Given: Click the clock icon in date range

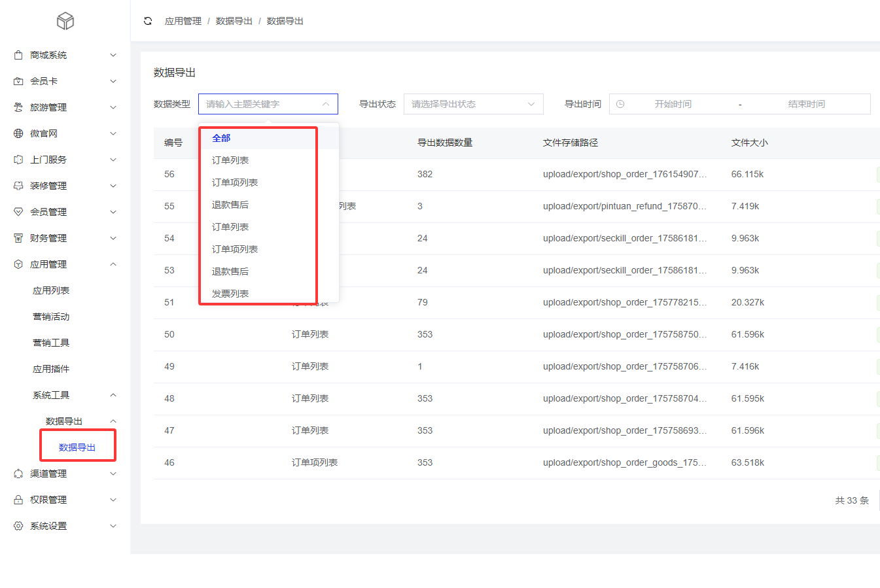Looking at the screenshot, I should coord(620,104).
